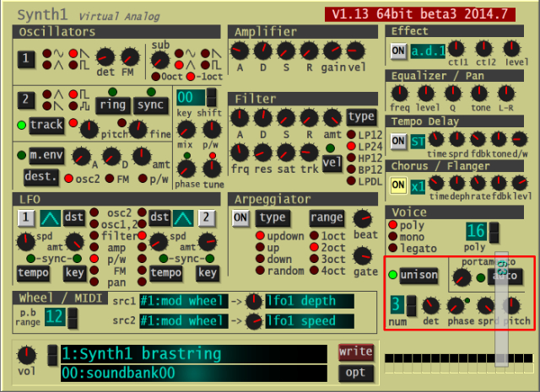Click the filter res knob

263,153
